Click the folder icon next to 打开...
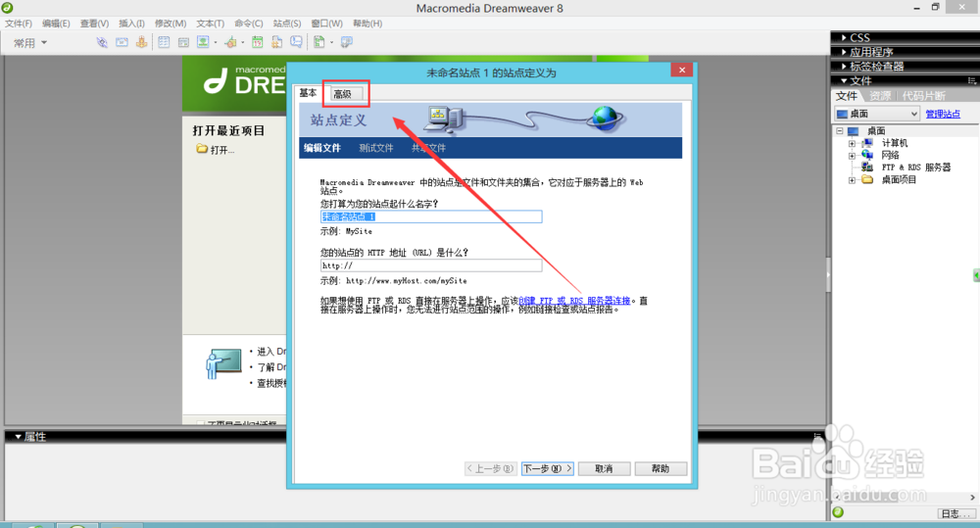 pyautogui.click(x=202, y=149)
